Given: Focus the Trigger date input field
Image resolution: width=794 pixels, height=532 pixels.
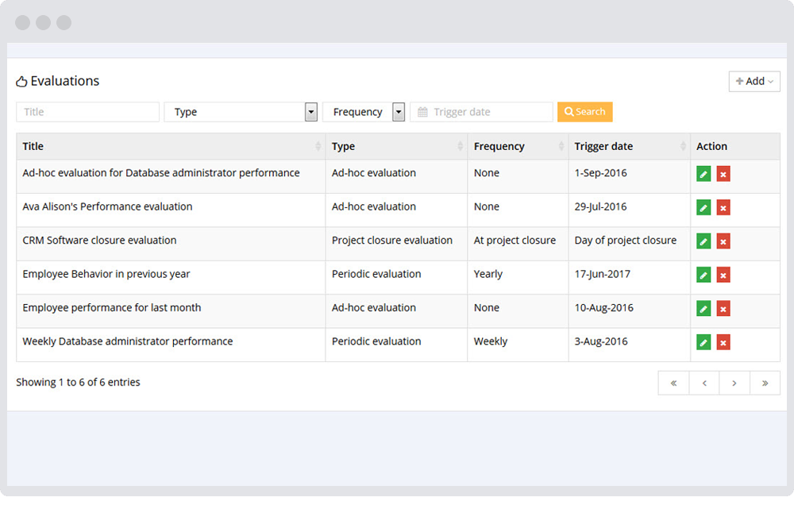Looking at the screenshot, I should click(x=481, y=112).
